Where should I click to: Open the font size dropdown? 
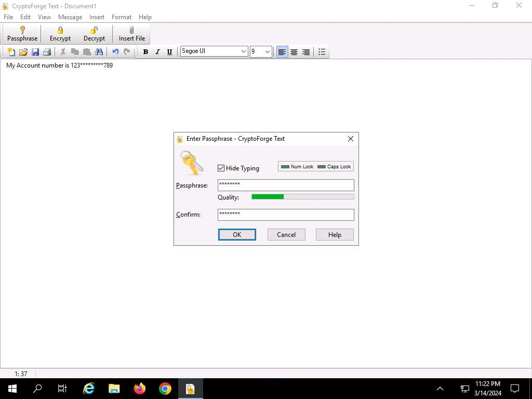click(268, 51)
